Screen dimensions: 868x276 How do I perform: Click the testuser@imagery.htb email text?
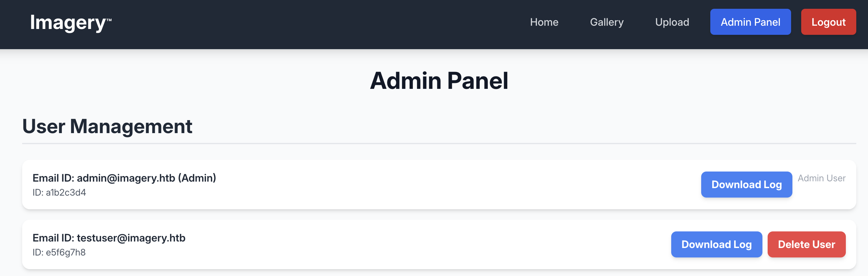(x=131, y=238)
